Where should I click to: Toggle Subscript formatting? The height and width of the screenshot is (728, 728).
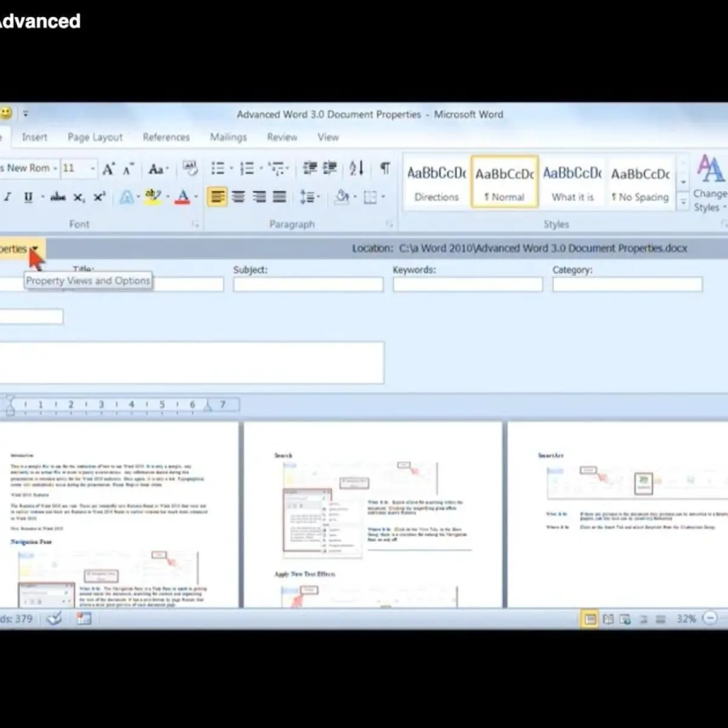coord(79,197)
